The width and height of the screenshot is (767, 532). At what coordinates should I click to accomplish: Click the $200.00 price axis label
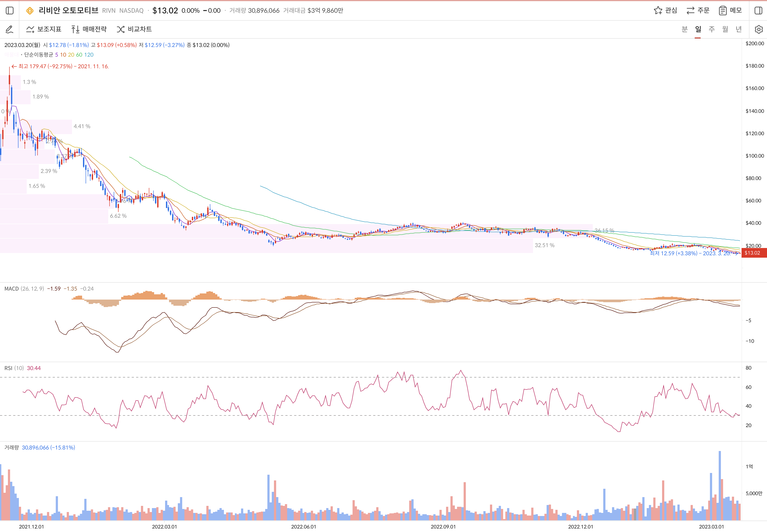coord(755,43)
